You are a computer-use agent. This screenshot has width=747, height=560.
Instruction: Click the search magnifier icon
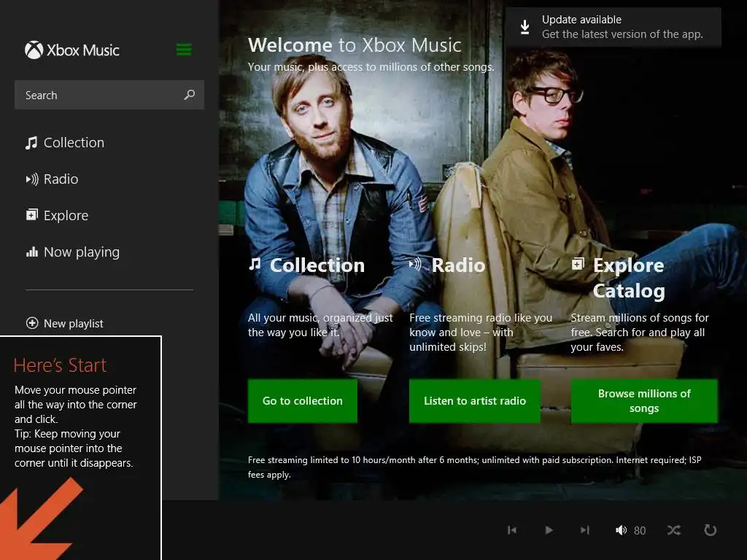(190, 95)
